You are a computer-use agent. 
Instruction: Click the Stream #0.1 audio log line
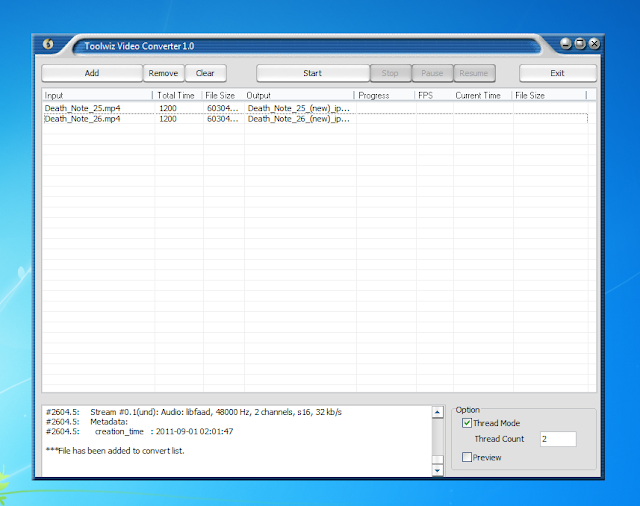(x=194, y=412)
